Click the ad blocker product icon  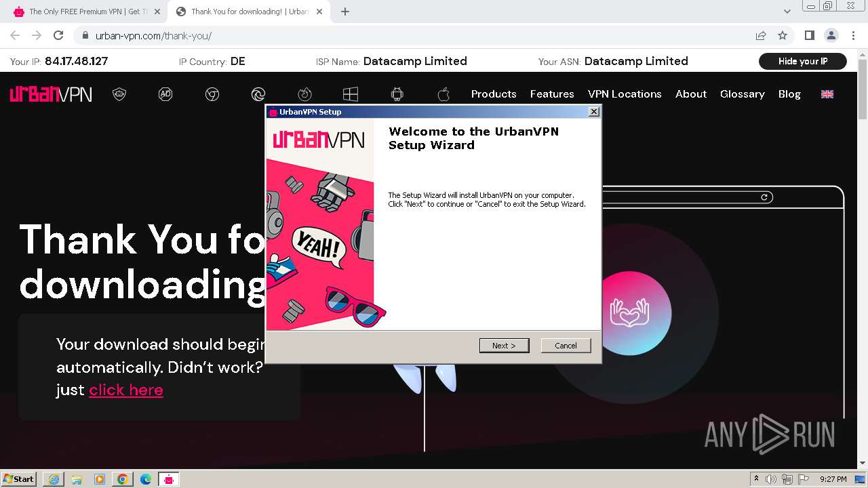click(165, 94)
